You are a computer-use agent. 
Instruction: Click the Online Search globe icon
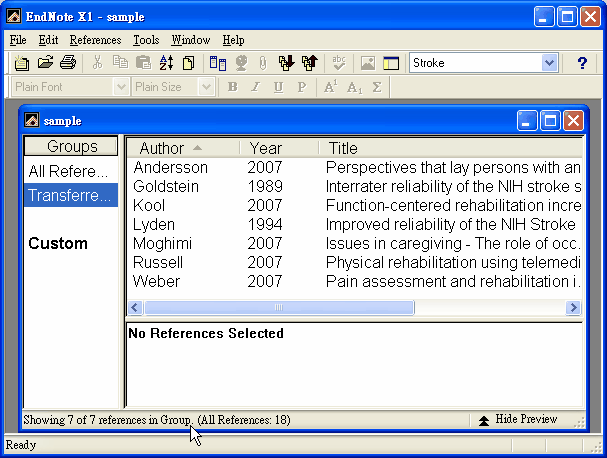241,63
